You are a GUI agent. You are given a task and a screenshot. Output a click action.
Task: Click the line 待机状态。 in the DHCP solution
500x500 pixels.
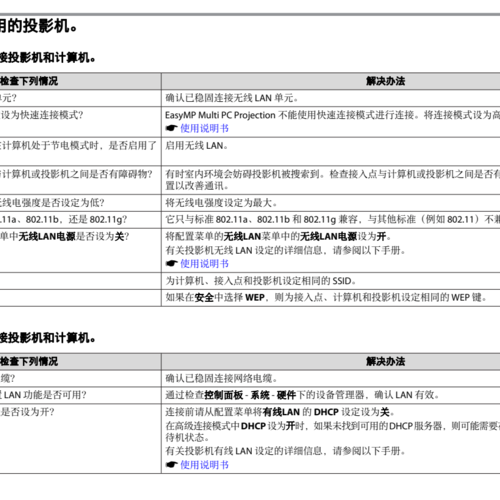pyautogui.click(x=187, y=437)
